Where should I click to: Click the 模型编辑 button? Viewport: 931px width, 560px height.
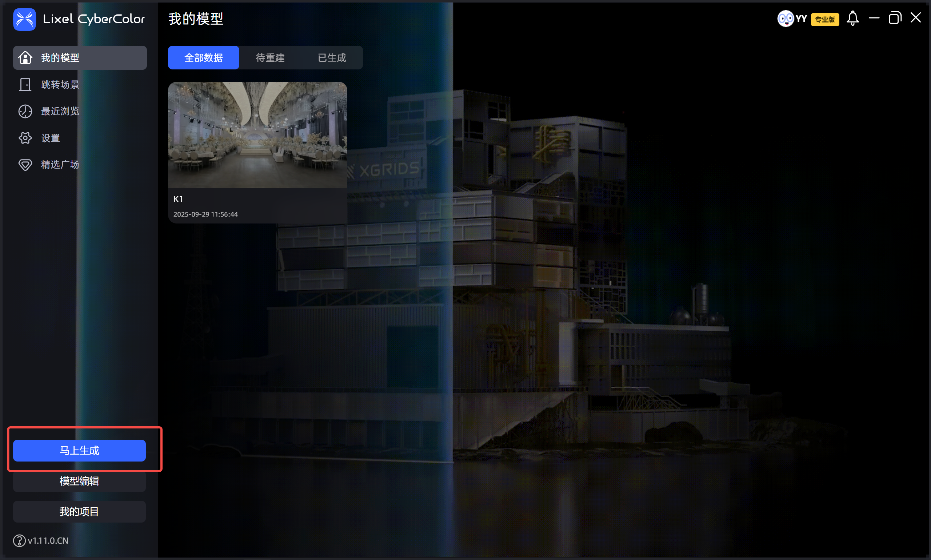tap(79, 481)
